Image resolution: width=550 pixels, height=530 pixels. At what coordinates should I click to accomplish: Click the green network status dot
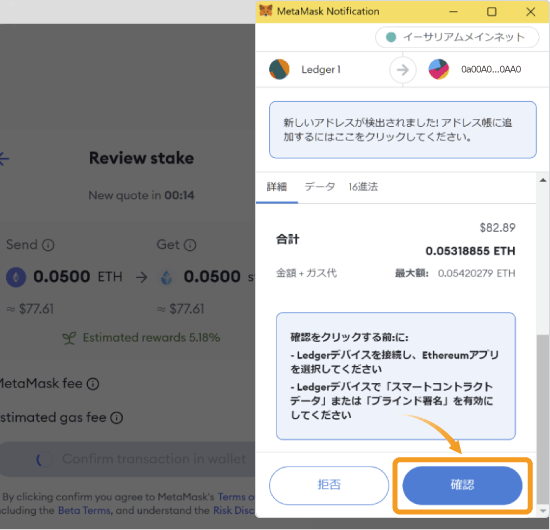391,37
